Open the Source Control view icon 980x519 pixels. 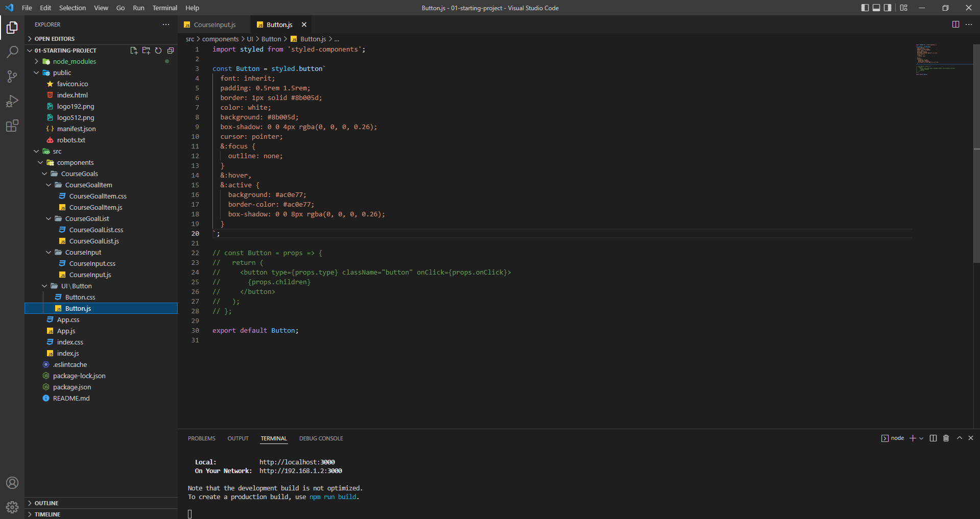pos(12,76)
